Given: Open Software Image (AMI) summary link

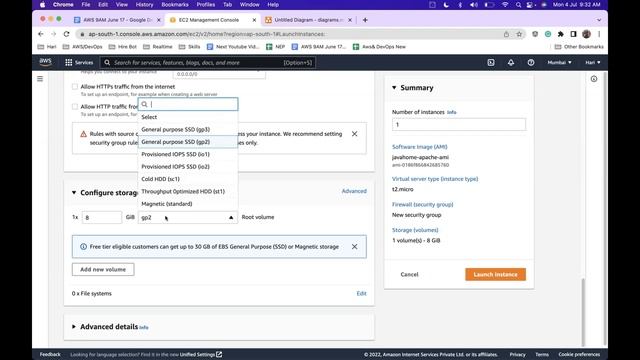Looking at the screenshot, I should (420, 147).
